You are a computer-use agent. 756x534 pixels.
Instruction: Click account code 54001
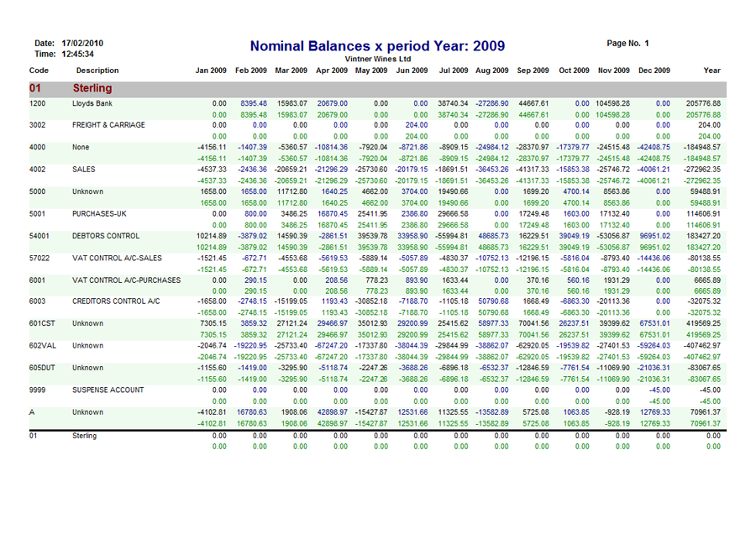click(x=39, y=236)
